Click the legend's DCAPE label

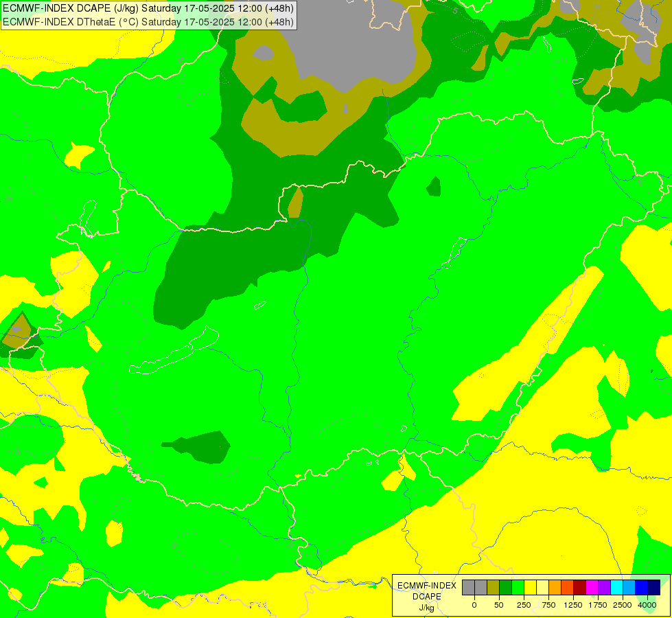(427, 597)
